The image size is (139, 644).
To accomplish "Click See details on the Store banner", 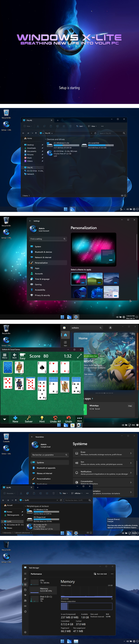I will 89,374.
